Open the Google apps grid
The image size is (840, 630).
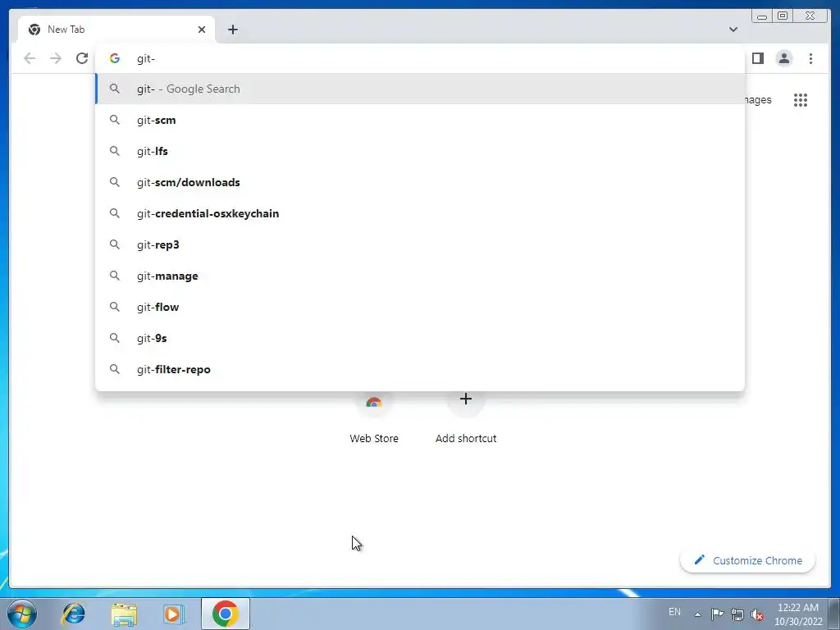point(801,100)
